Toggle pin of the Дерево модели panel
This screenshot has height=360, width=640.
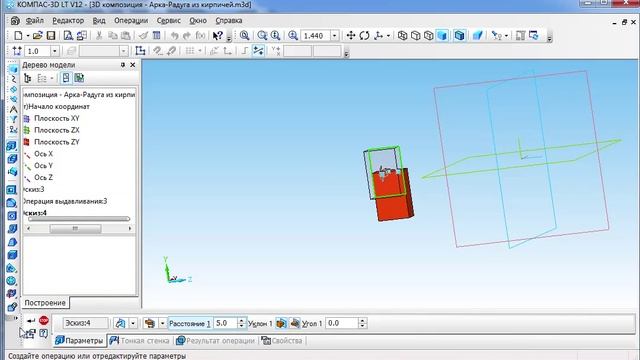(122, 65)
